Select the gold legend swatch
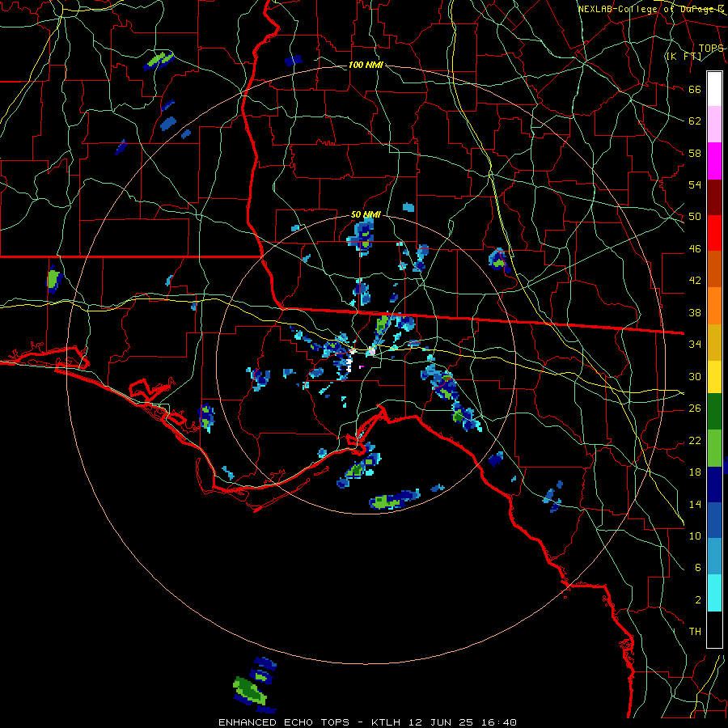The image size is (728, 728). tap(714, 342)
